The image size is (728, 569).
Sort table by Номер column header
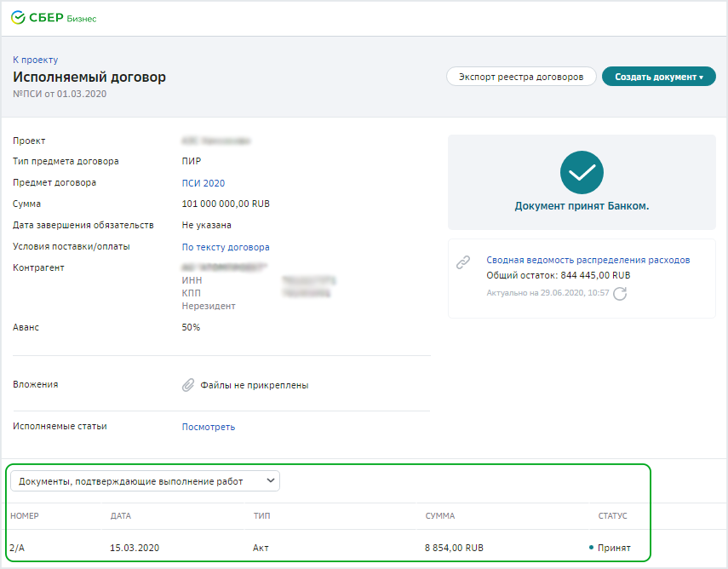pos(25,516)
